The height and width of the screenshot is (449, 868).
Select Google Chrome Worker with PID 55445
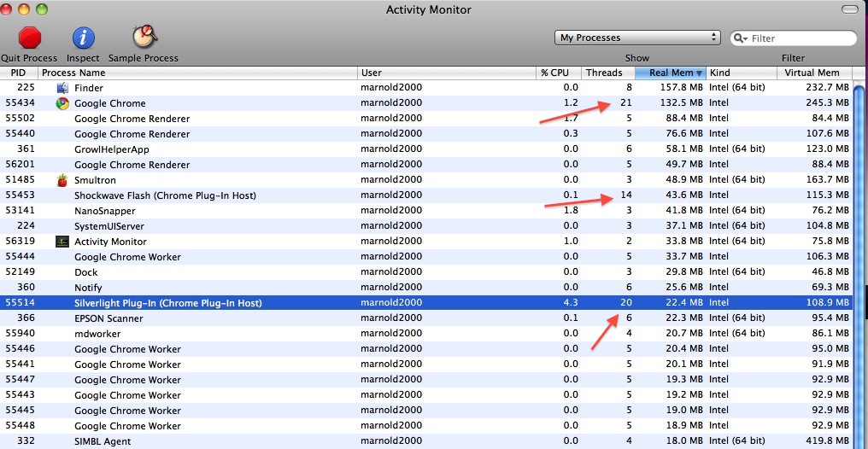pyautogui.click(x=426, y=411)
